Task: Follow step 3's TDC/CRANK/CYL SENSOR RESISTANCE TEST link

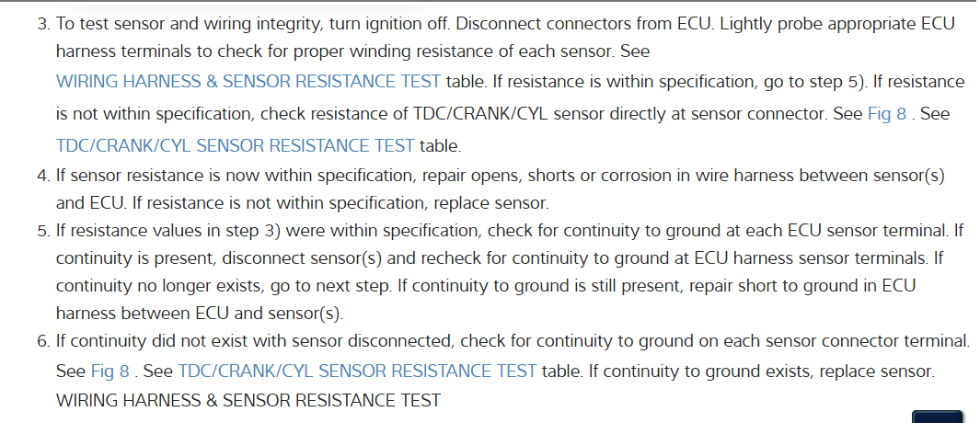Action: (236, 145)
